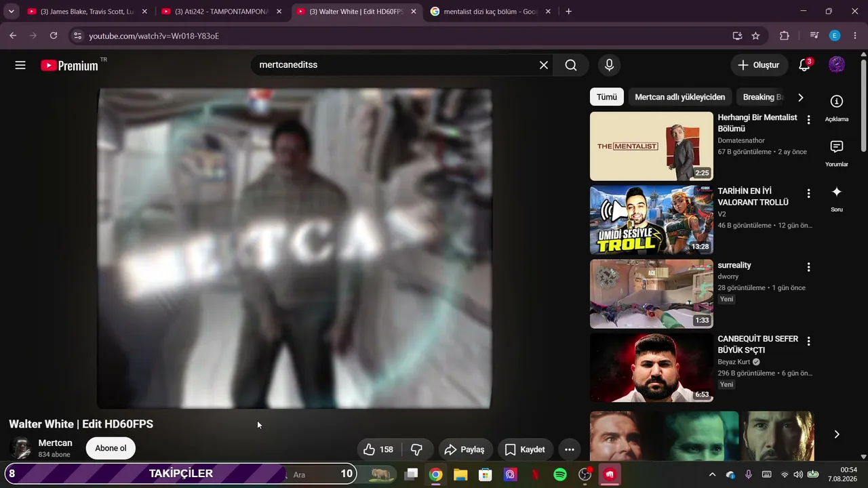
Task: Open options for Herhangi Bir Mentalist Bölümü
Action: pyautogui.click(x=808, y=120)
